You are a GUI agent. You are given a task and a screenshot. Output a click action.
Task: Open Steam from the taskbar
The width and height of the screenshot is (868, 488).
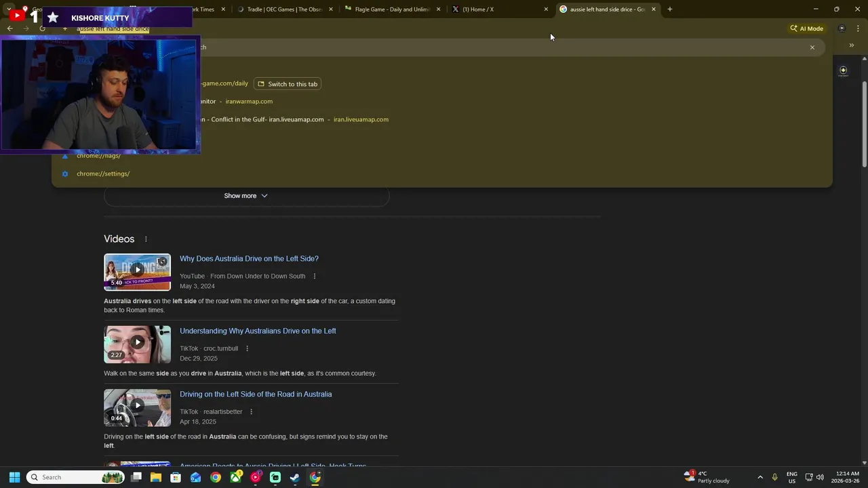[295, 477]
